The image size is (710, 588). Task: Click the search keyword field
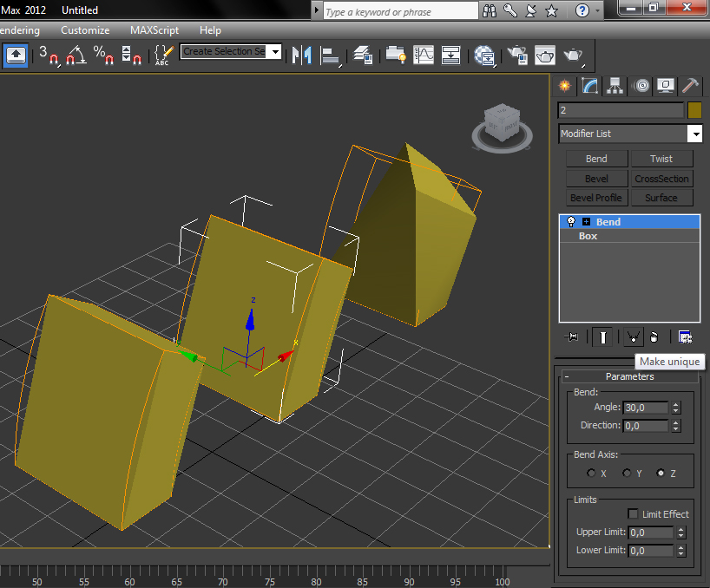coord(400,12)
